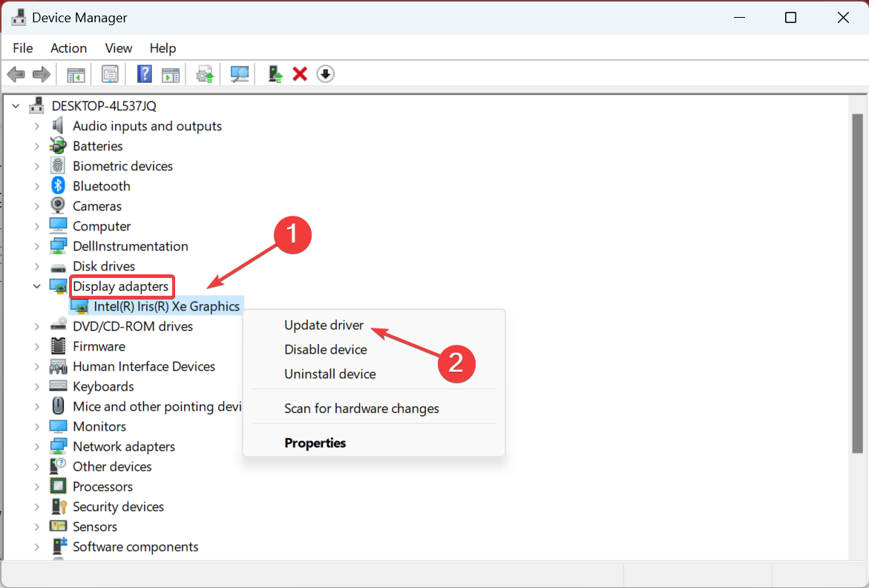Click the DESKTOP-4L537JQ computer name

pyautogui.click(x=104, y=105)
